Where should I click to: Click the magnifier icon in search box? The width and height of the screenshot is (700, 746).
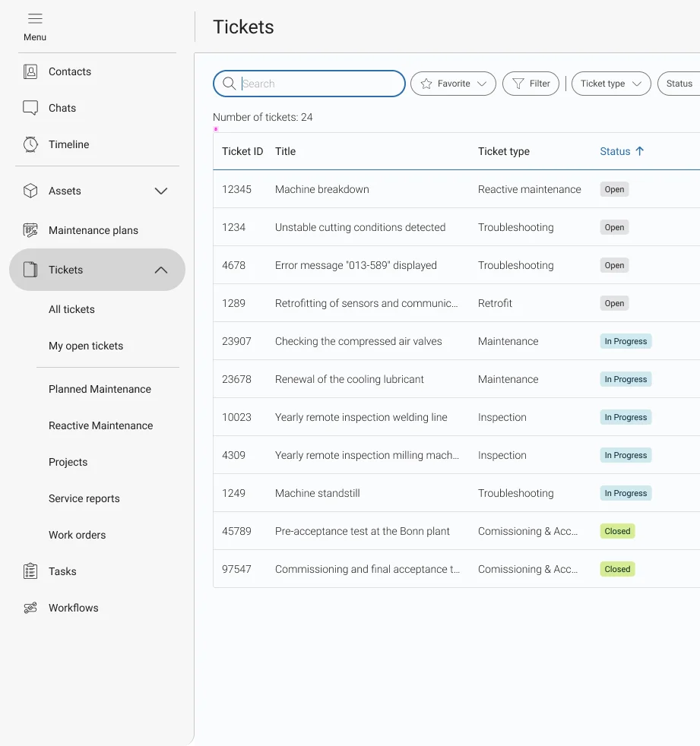pyautogui.click(x=229, y=84)
